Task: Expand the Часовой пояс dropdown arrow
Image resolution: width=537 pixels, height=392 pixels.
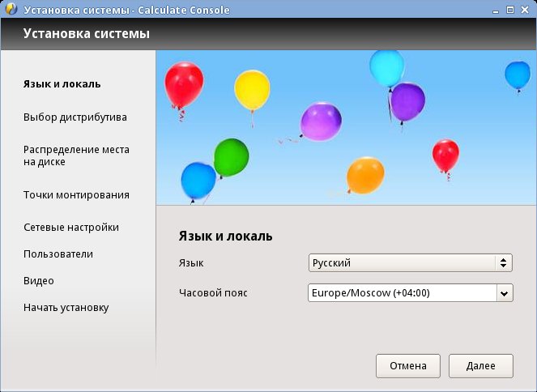Action: pos(505,293)
